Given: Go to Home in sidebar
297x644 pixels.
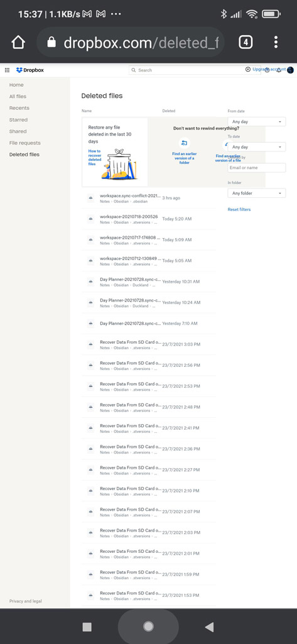Looking at the screenshot, I should [x=16, y=85].
